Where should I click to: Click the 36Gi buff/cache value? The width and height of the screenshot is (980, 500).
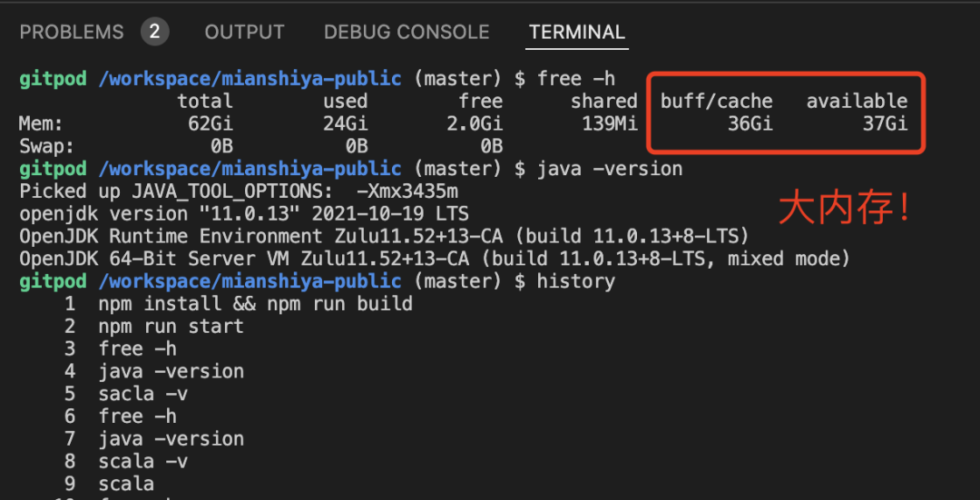coord(750,123)
